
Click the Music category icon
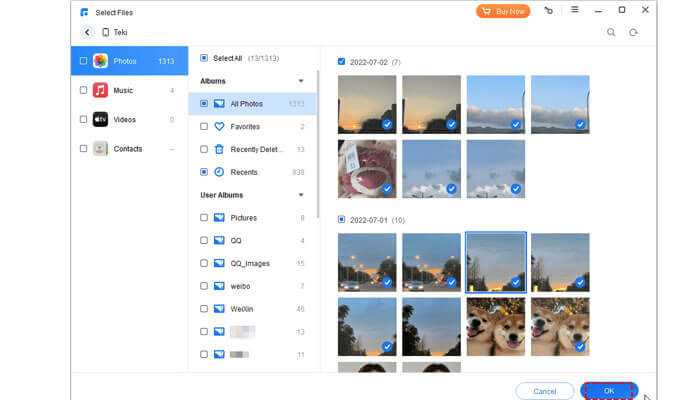coord(101,90)
